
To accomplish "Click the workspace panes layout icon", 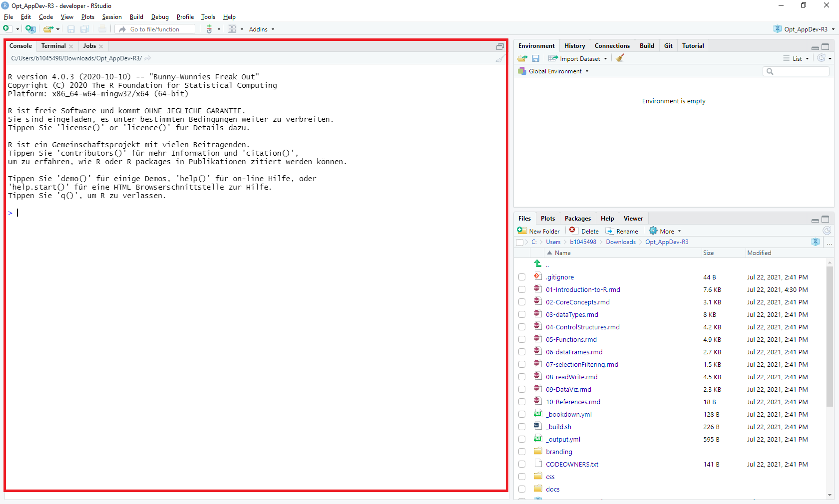I will (232, 29).
